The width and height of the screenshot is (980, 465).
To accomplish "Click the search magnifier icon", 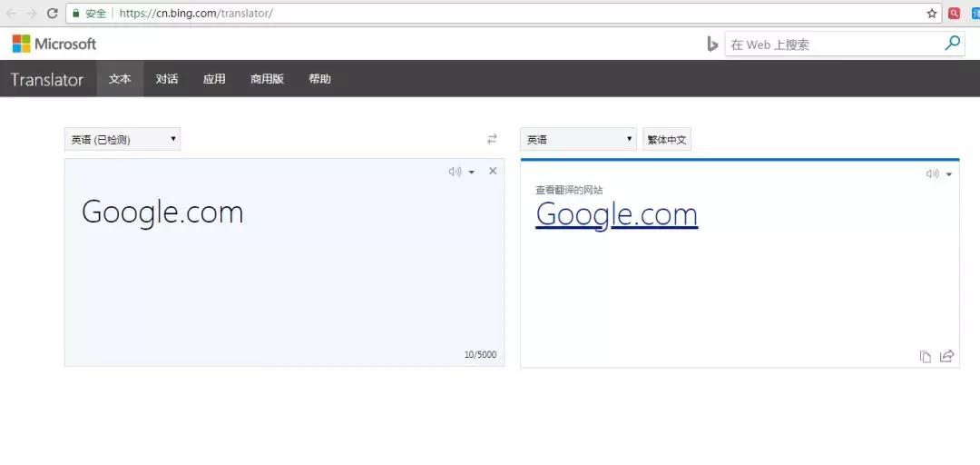I will [953, 44].
